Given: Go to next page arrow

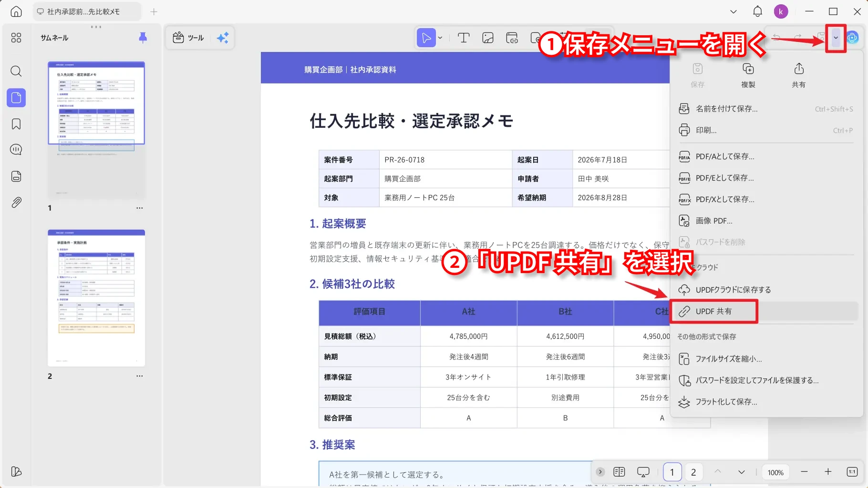Looking at the screenshot, I should (742, 472).
